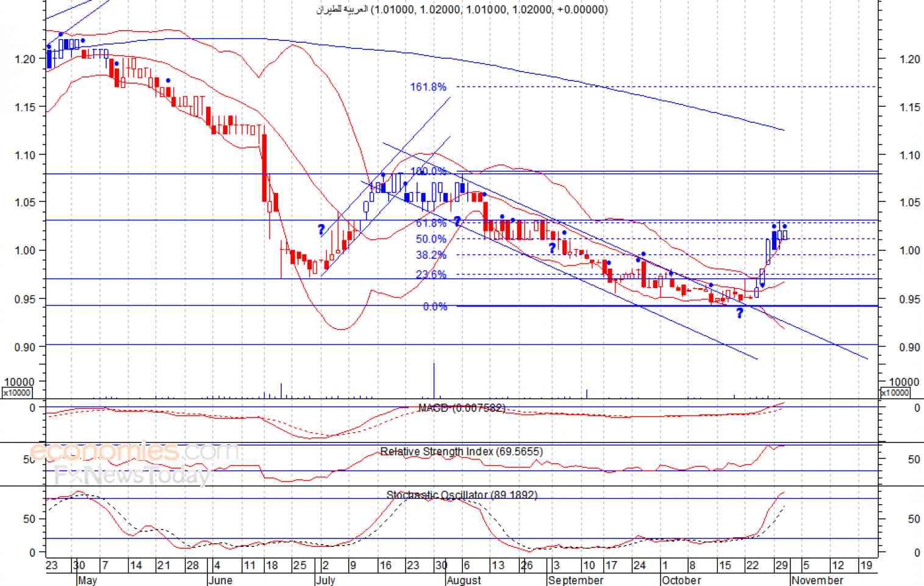Click the MACD 0 level label on right axis

(x=917, y=408)
